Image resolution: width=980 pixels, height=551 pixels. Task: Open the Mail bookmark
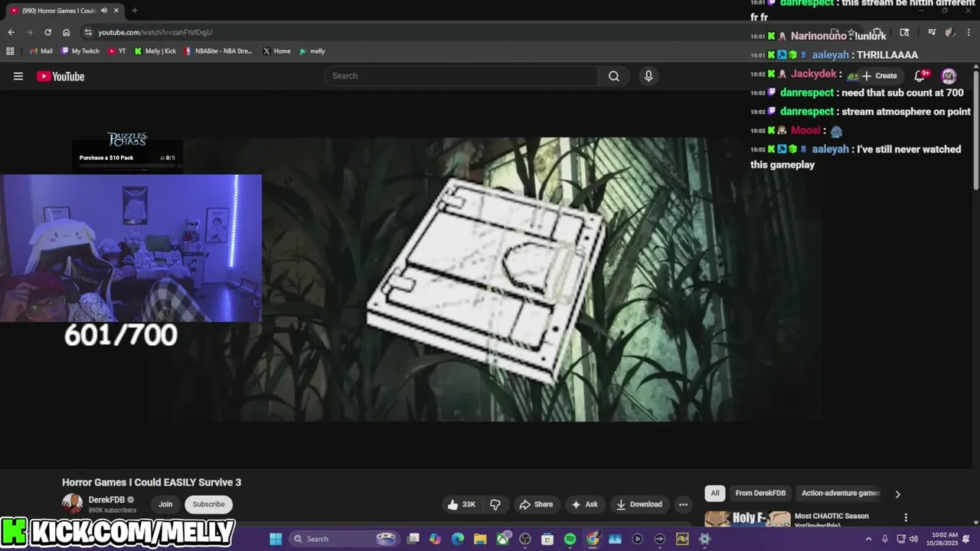click(x=41, y=51)
